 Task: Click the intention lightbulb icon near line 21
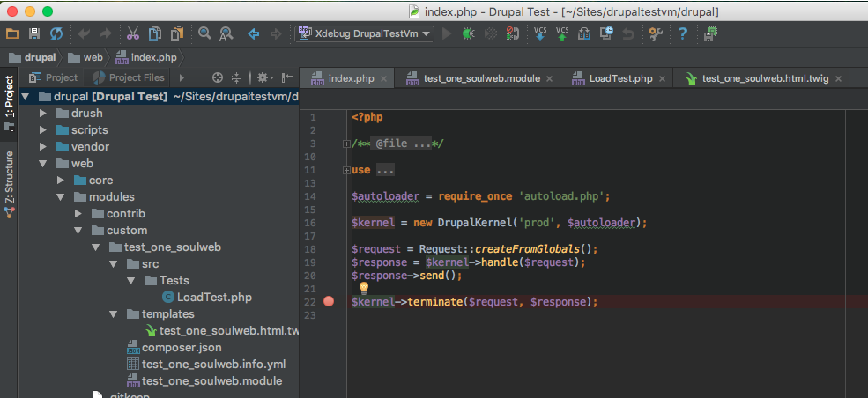[x=364, y=287]
